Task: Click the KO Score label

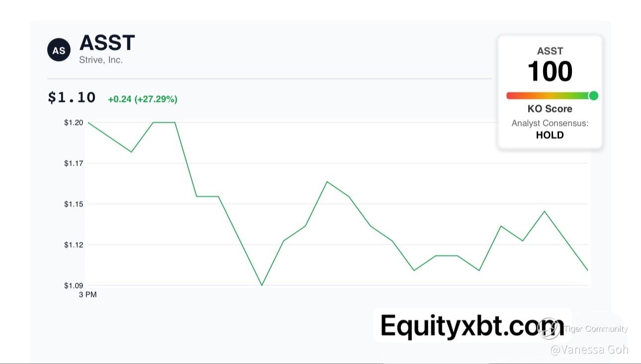Action: click(550, 109)
